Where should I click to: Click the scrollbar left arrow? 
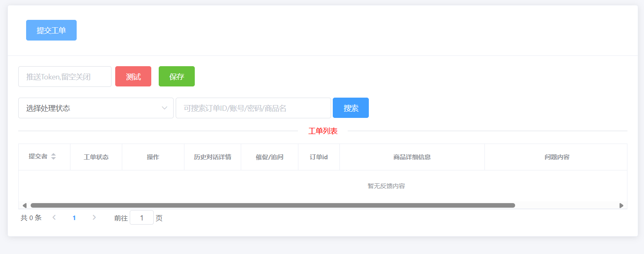coord(24,205)
